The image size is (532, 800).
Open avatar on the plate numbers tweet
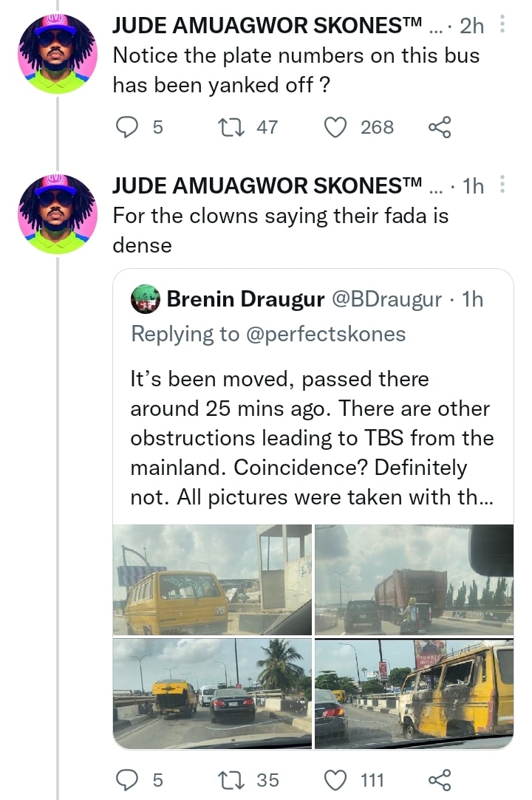point(57,52)
